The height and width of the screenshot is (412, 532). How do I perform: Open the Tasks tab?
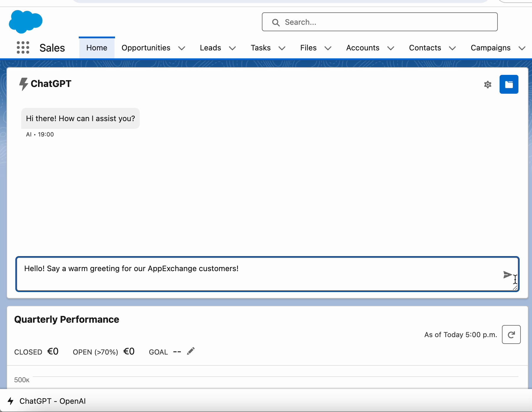coord(261,48)
